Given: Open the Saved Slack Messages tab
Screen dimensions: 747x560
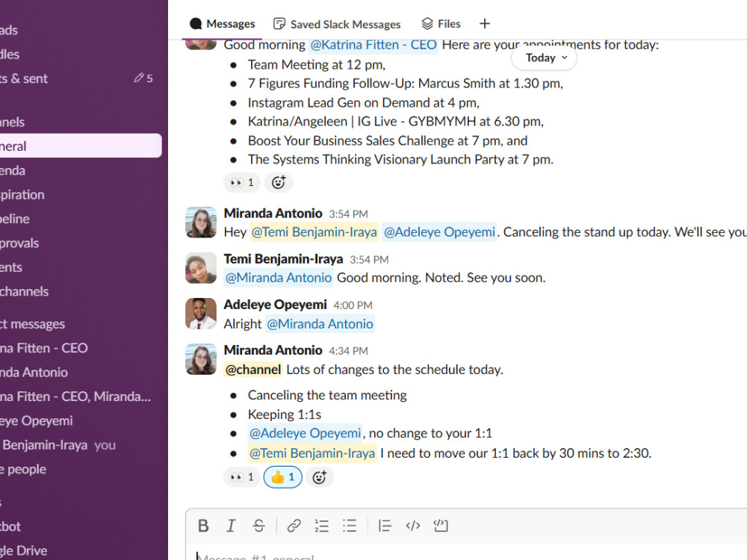Looking at the screenshot, I should 337,24.
